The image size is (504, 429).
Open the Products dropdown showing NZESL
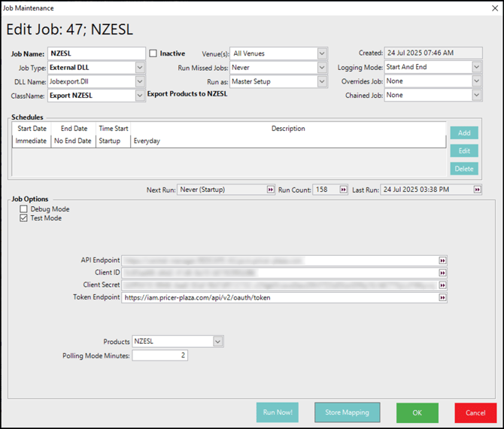217,342
